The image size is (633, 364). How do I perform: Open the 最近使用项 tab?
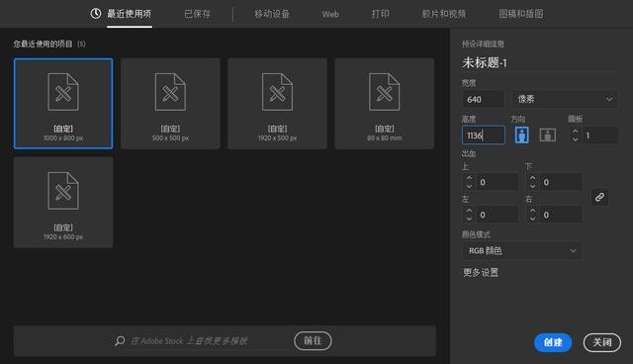click(x=129, y=14)
